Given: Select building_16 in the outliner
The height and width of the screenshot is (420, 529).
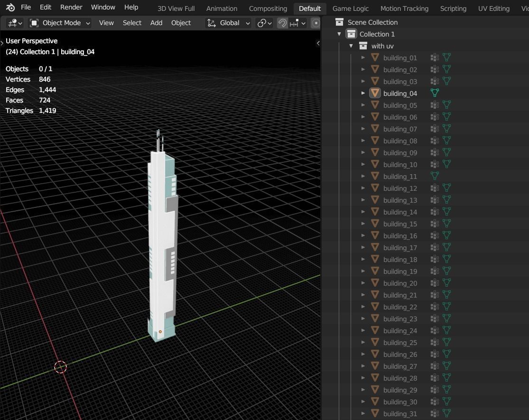Looking at the screenshot, I should 400,235.
